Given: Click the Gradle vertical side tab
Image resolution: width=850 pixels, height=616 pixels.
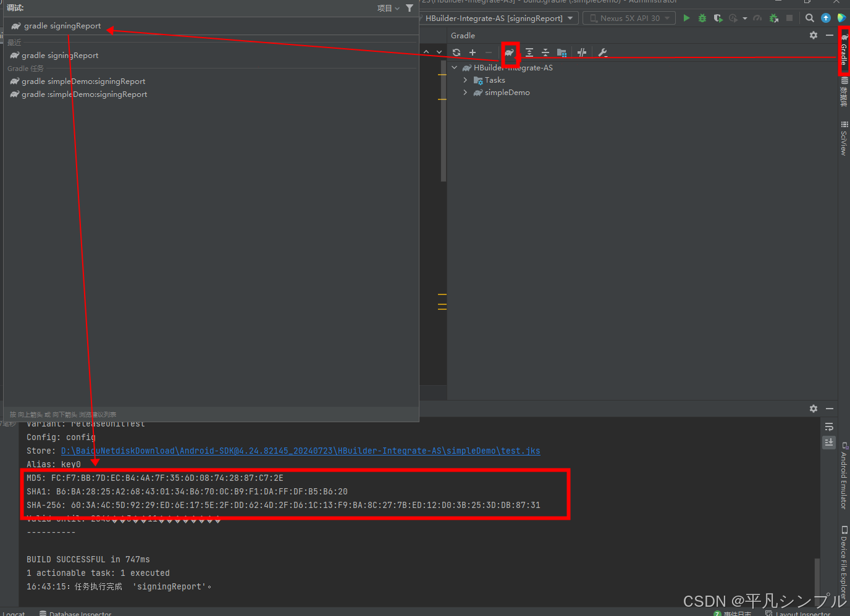Looking at the screenshot, I should [844, 50].
